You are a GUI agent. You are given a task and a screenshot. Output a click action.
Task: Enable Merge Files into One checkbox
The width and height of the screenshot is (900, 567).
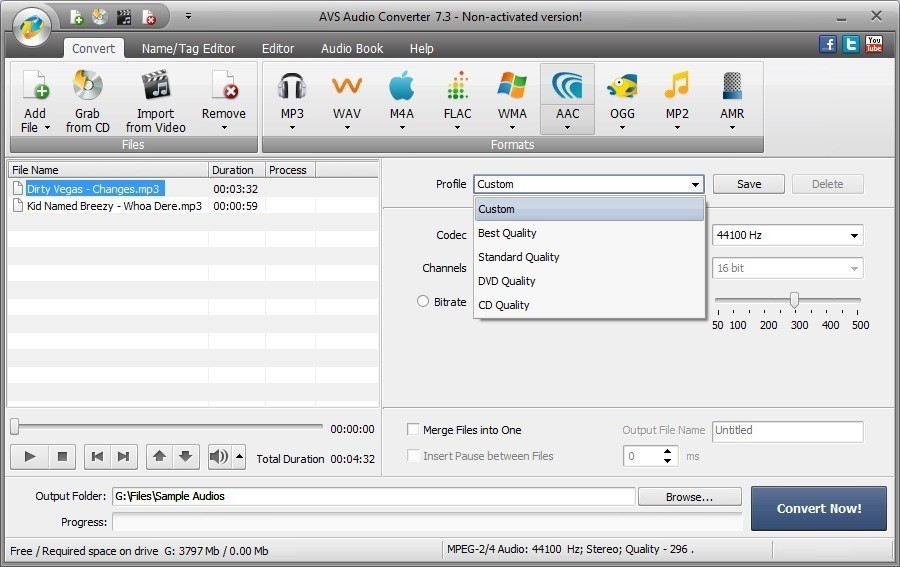pyautogui.click(x=413, y=429)
